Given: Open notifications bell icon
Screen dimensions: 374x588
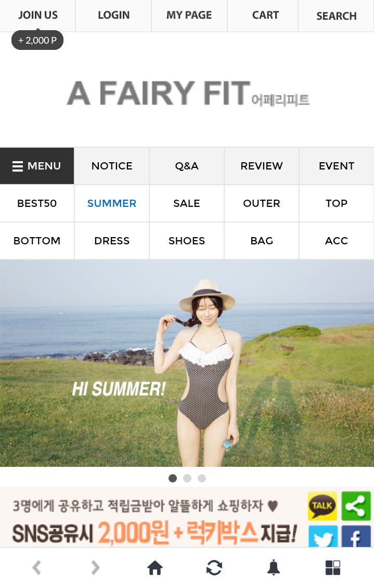Looking at the screenshot, I should pos(274,567).
